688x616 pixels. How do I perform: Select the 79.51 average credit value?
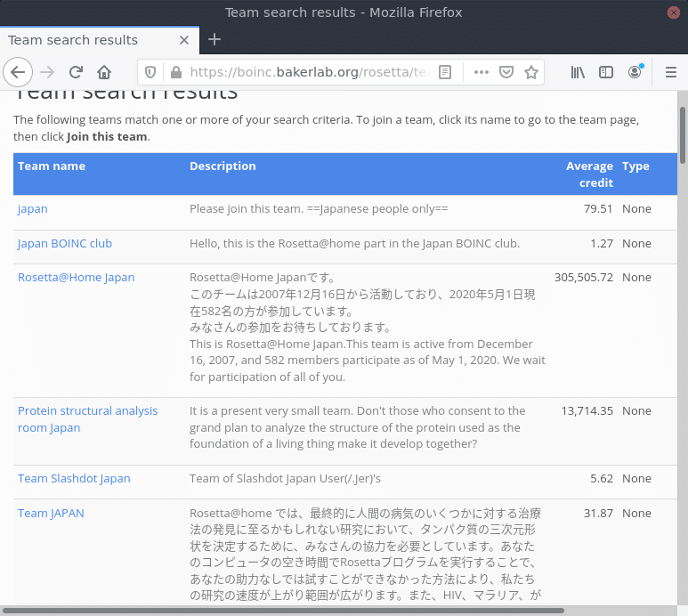pyautogui.click(x=598, y=209)
